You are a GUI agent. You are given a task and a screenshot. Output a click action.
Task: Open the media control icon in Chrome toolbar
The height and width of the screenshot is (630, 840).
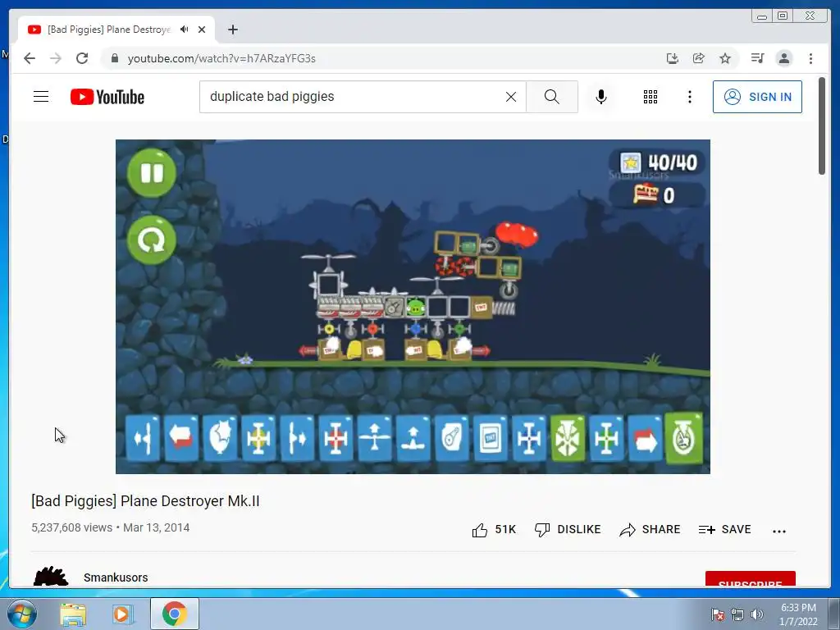tap(757, 58)
